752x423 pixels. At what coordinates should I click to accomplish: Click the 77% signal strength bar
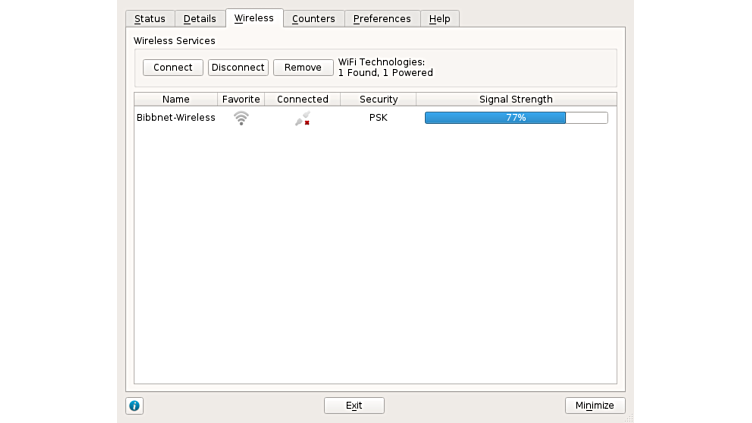(516, 118)
